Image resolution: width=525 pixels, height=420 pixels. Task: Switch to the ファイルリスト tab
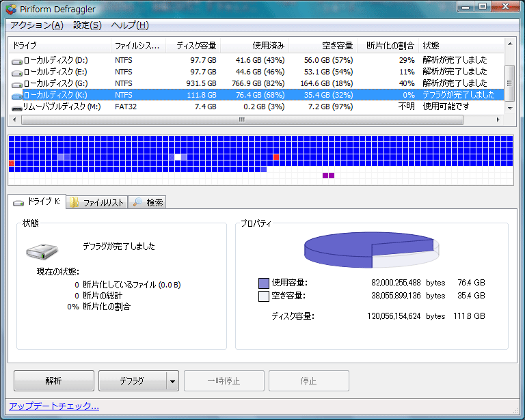[x=97, y=202]
